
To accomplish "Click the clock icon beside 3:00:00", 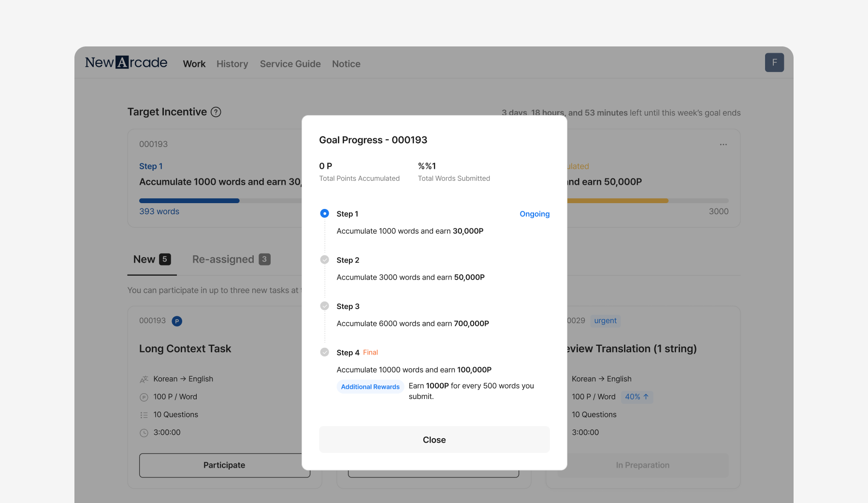I will click(144, 433).
